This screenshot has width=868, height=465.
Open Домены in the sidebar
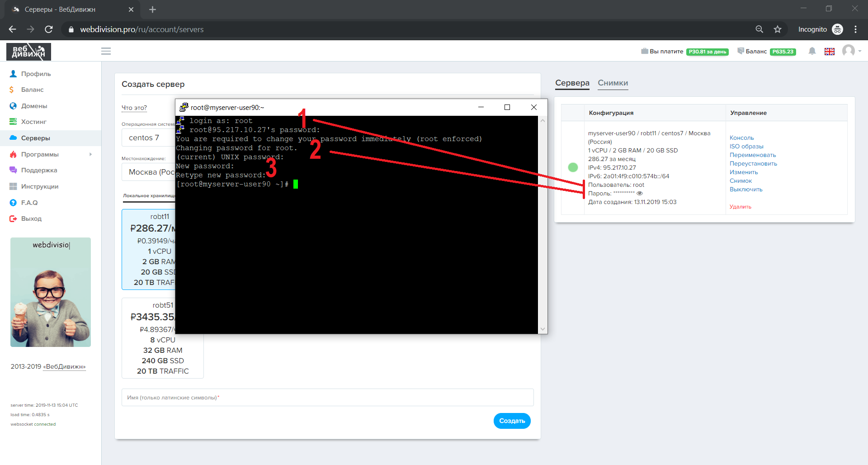34,106
